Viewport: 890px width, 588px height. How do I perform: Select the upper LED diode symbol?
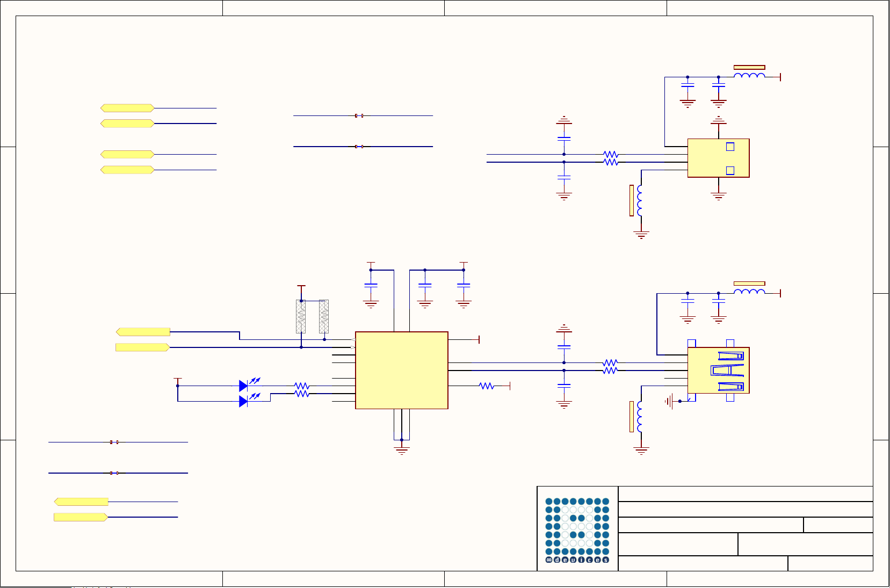coord(243,386)
